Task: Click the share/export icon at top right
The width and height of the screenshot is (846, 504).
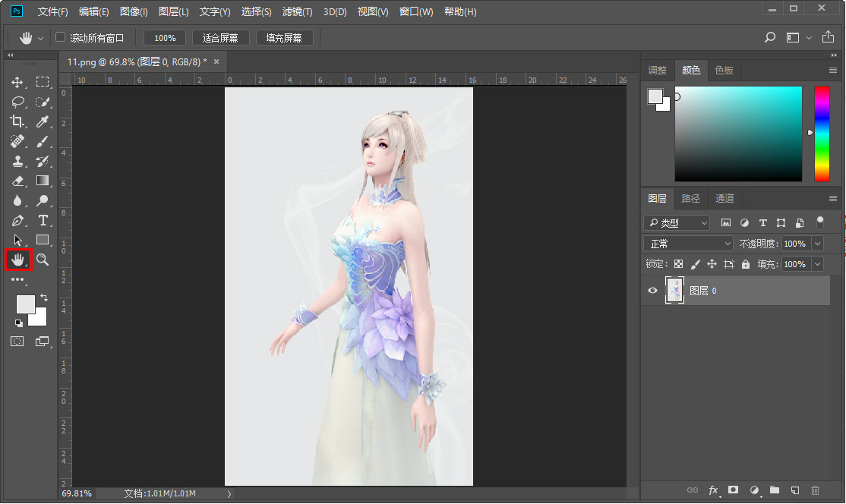Action: click(x=828, y=36)
